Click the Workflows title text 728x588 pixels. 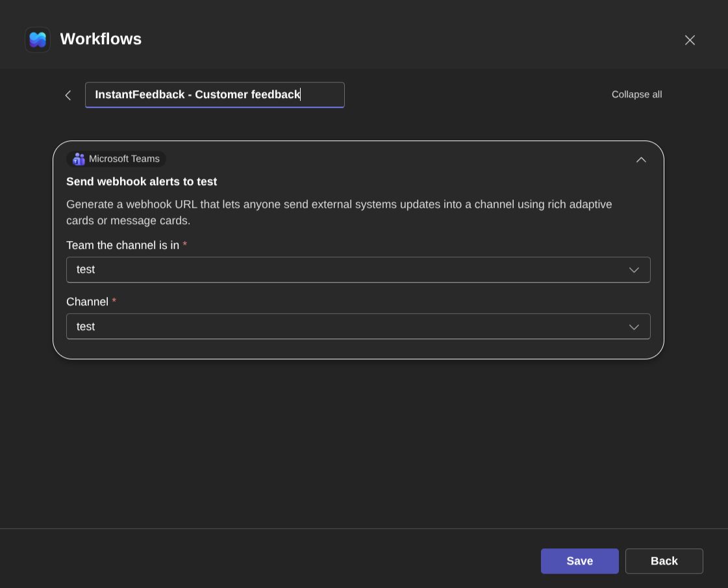click(x=101, y=39)
